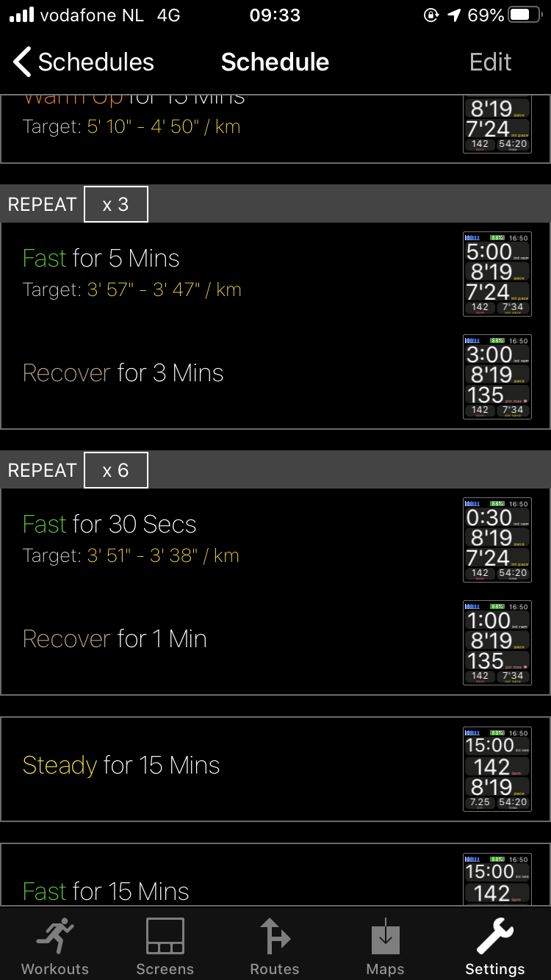The width and height of the screenshot is (551, 980).
Task: Tap the battery icon in status bar
Action: [x=525, y=15]
